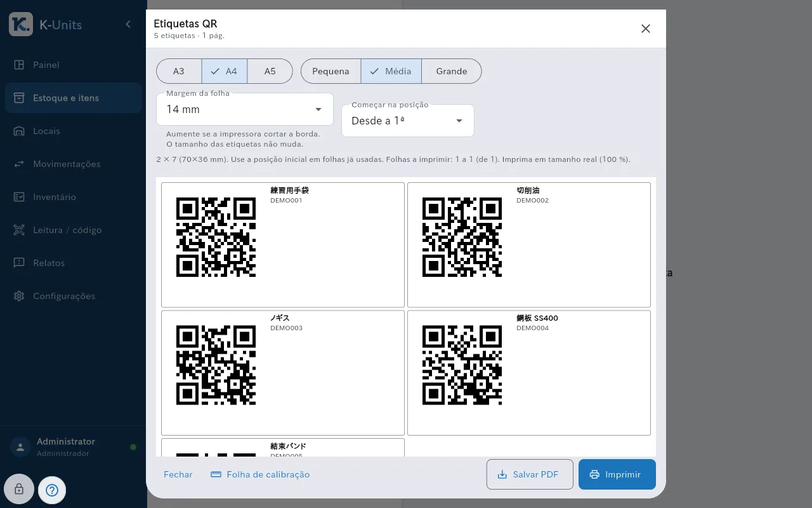Click the Leitura / código scanner icon
The image size is (812, 508).
(x=19, y=230)
